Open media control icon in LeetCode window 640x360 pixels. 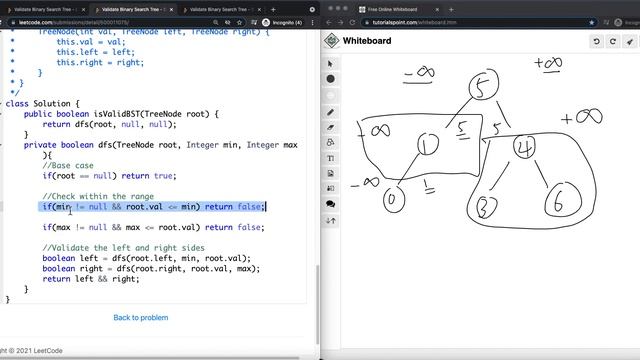254,22
